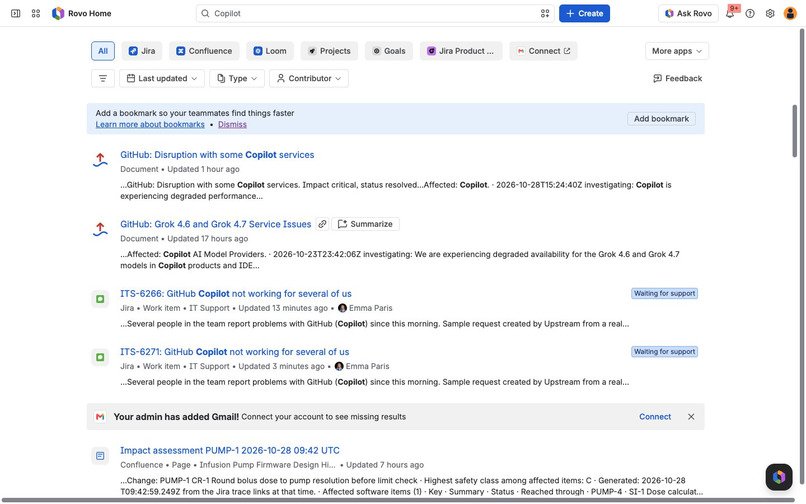Select the All filter tab
This screenshot has width=806, height=504.
pos(103,51)
